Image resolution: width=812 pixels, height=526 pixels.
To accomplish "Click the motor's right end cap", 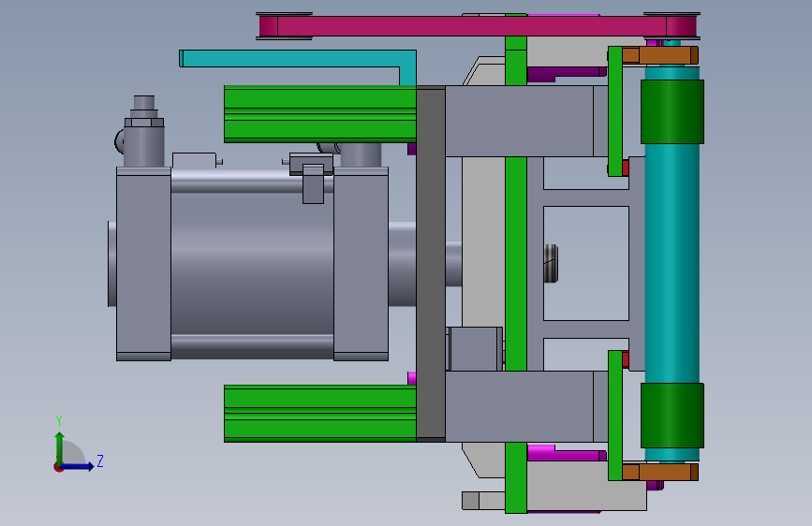I will 361,264.
